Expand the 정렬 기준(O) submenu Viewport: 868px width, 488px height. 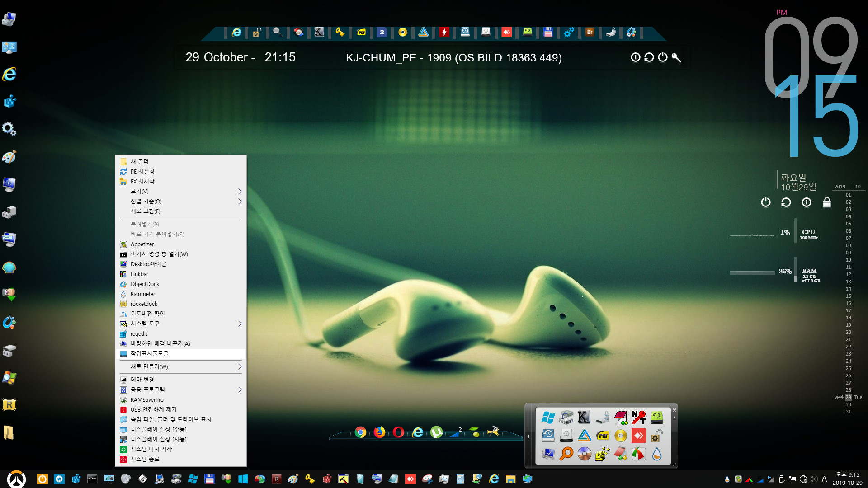181,201
